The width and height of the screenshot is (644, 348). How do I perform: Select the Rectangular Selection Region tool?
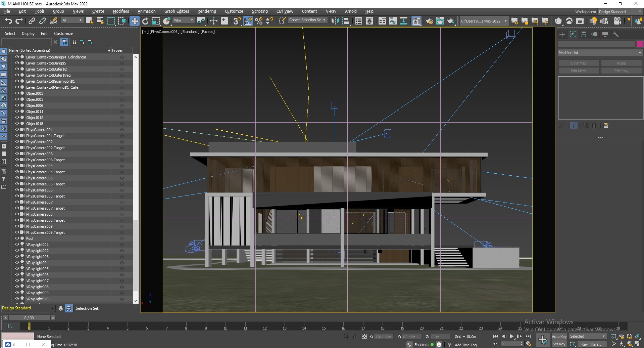[x=111, y=21]
